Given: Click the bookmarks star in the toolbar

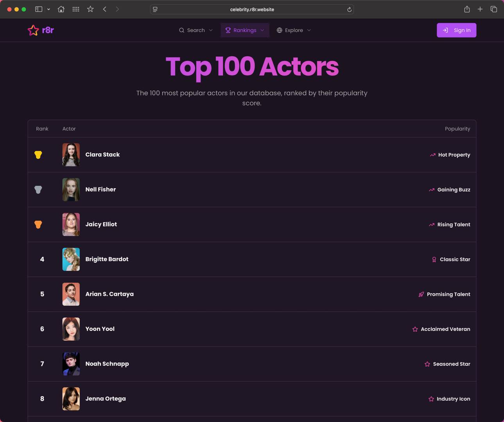Looking at the screenshot, I should click(x=90, y=9).
